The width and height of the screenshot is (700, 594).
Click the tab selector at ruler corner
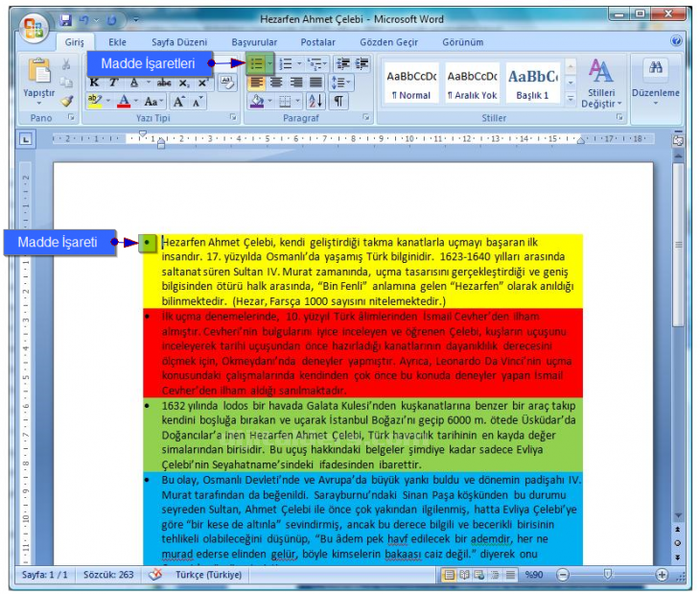tap(26, 140)
